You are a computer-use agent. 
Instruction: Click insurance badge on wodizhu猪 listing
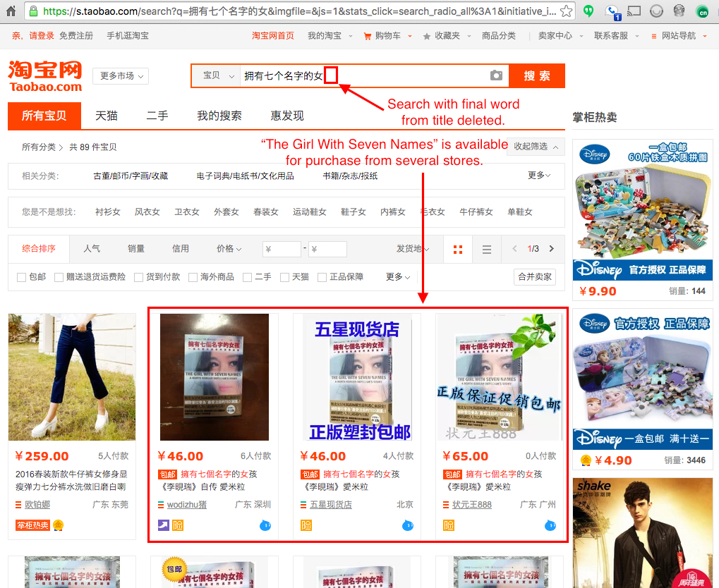tap(178, 525)
